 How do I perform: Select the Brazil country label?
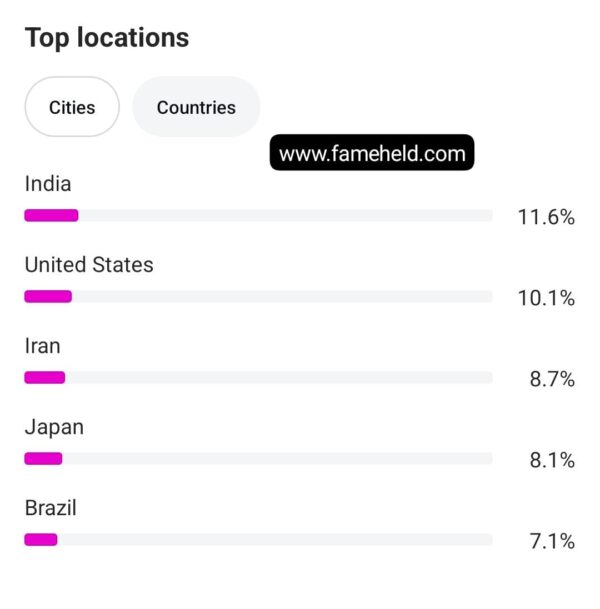pos(51,508)
